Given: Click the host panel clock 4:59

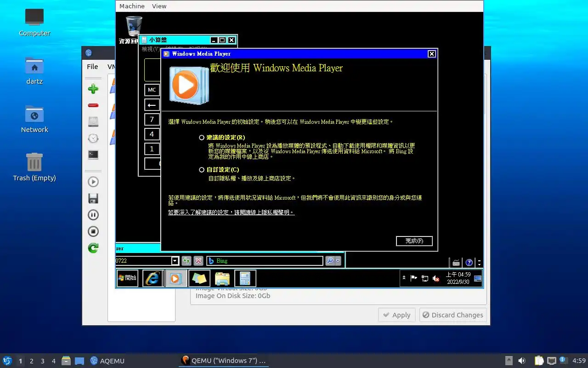Looking at the screenshot, I should (579, 361).
